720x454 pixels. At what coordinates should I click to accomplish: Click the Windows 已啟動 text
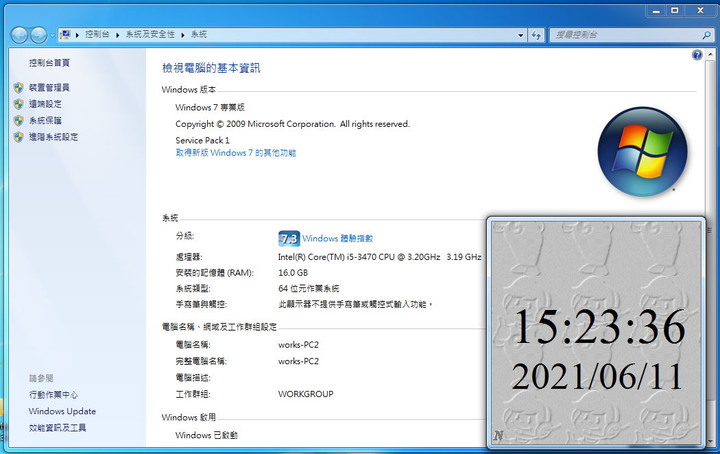coord(206,435)
